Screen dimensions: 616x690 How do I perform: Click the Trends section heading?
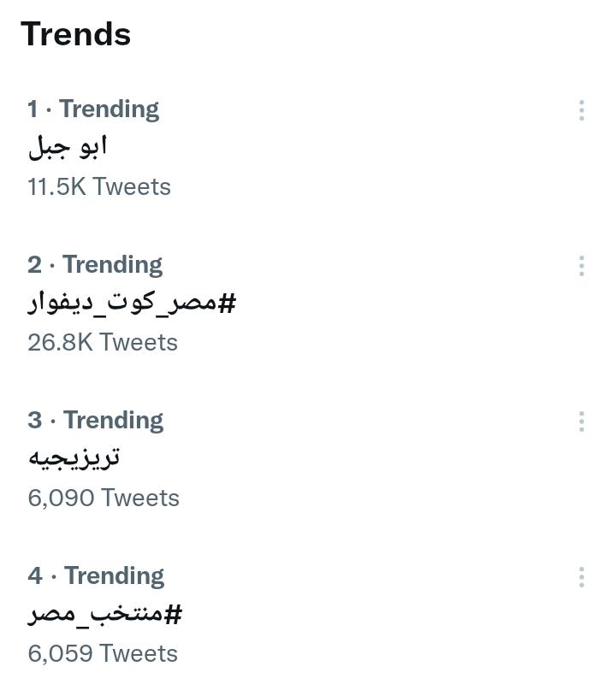tap(76, 34)
